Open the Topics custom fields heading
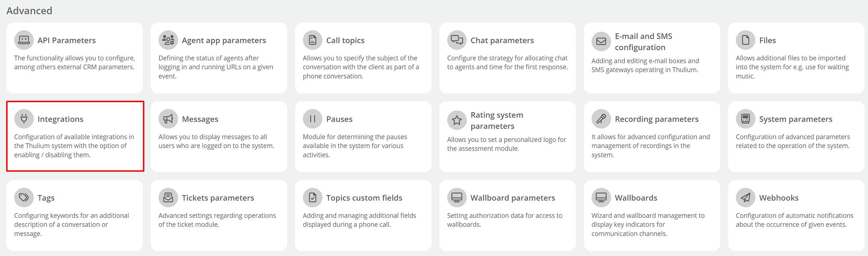 pyautogui.click(x=364, y=198)
